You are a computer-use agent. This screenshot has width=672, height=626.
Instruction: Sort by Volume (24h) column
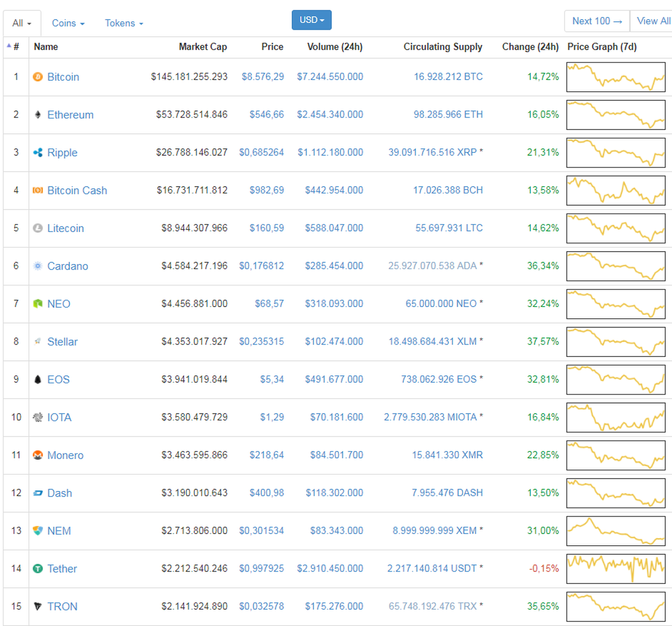click(335, 47)
